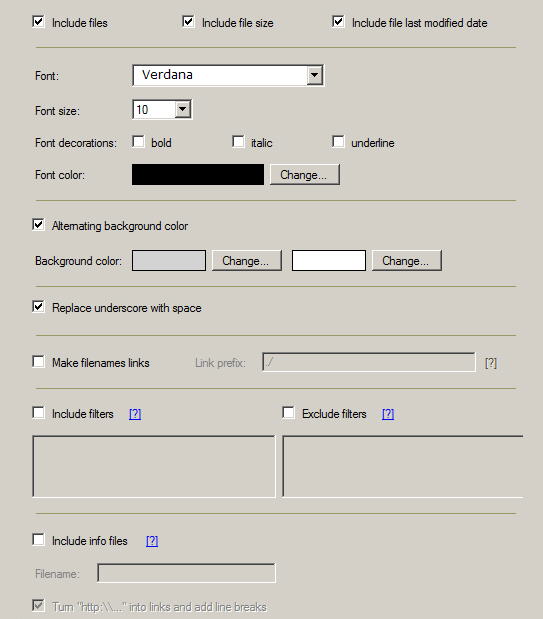Uncheck the Include files checkbox
This screenshot has width=543, height=619.
pos(38,21)
